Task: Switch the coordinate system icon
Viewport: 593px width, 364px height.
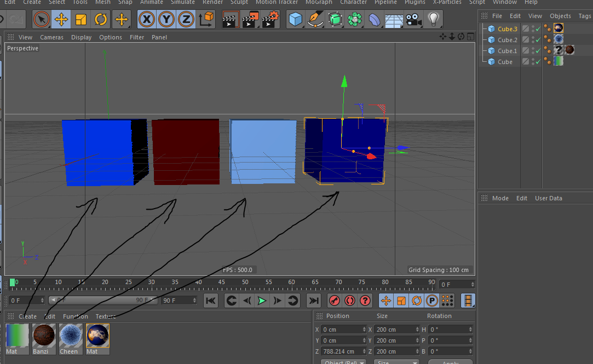Action: pos(206,19)
